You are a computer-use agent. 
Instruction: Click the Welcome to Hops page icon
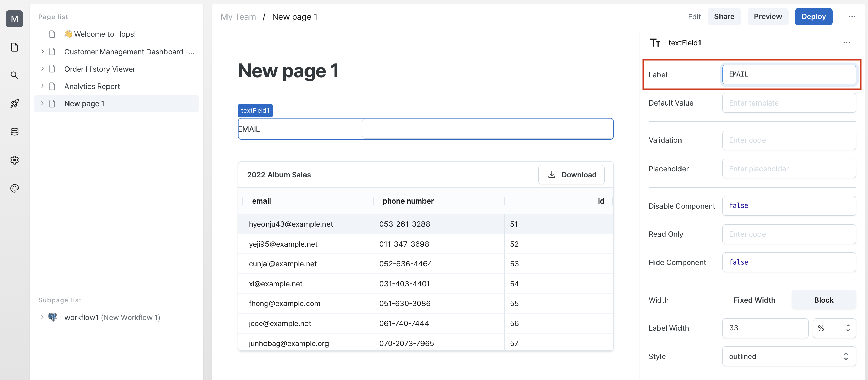(52, 34)
